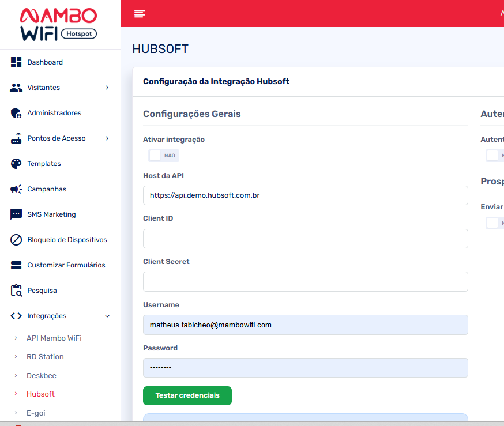504x426 pixels.
Task: Click the Dashboard grid icon
Action: coord(16,62)
